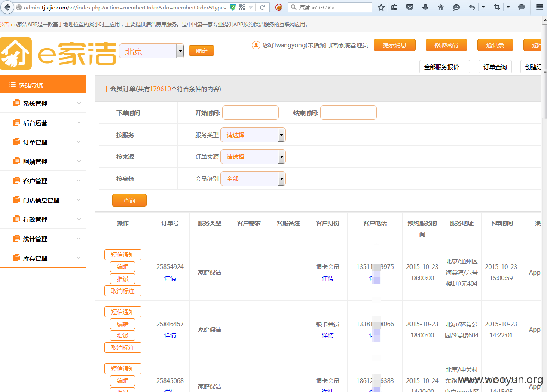Click 指派 for order 25846457

click(x=123, y=336)
